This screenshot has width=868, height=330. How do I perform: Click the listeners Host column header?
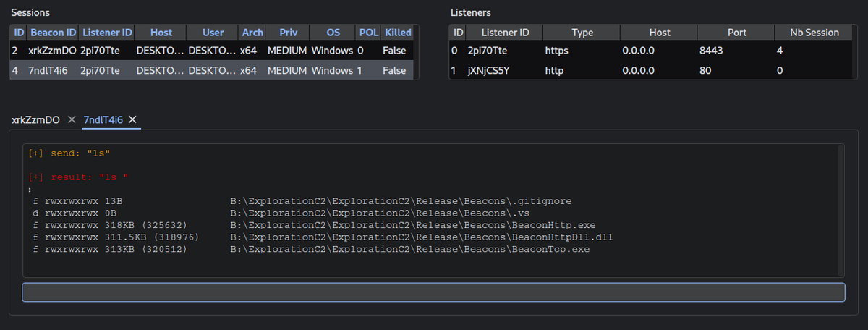click(x=659, y=33)
